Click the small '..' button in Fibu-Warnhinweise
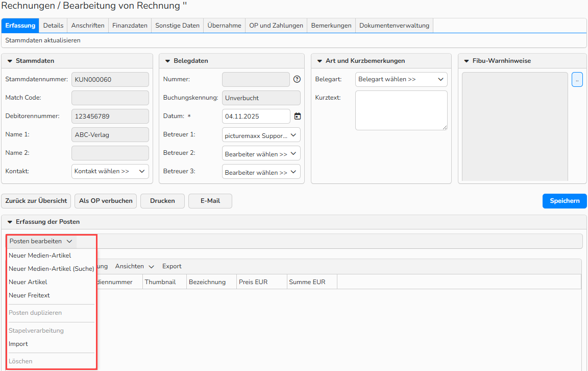 pos(577,80)
